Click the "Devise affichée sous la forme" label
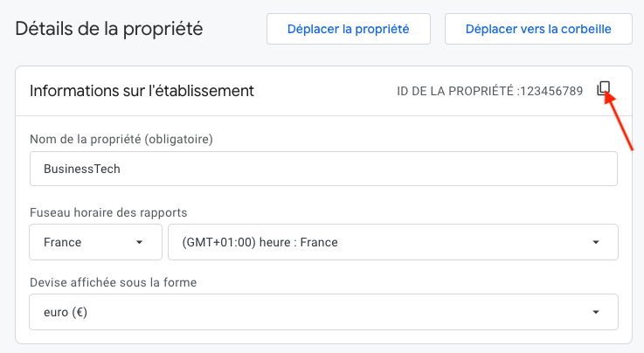The width and height of the screenshot is (644, 353). tap(112, 282)
